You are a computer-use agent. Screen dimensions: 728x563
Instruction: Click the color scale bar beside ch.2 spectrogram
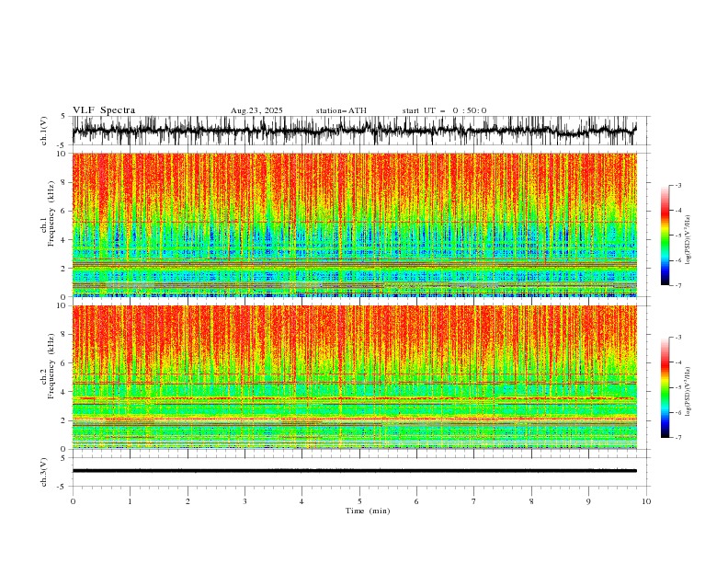(665, 387)
